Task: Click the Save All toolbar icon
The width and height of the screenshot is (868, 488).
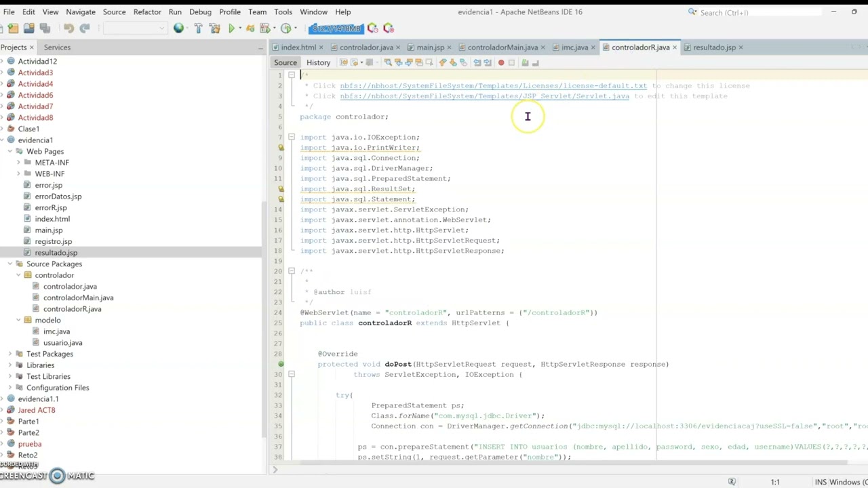Action: coord(45,28)
